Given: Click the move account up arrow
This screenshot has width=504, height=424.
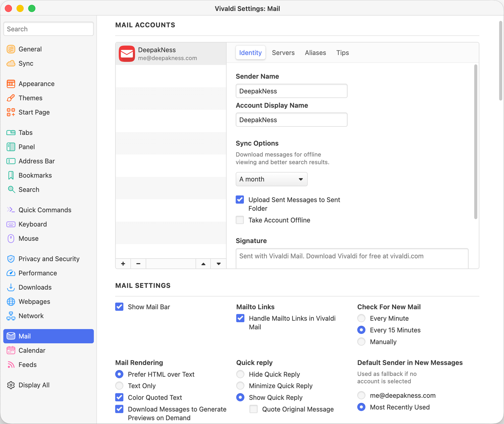Looking at the screenshot, I should (x=203, y=264).
